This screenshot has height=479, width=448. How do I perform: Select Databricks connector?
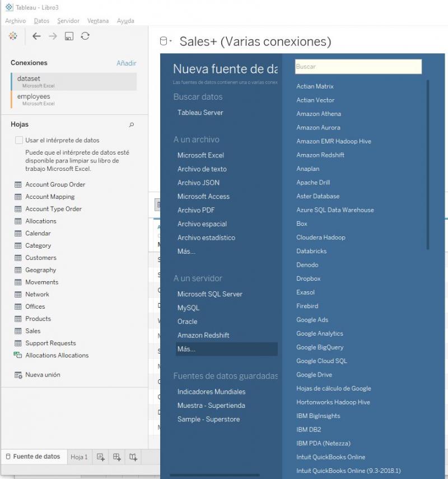[x=311, y=251]
